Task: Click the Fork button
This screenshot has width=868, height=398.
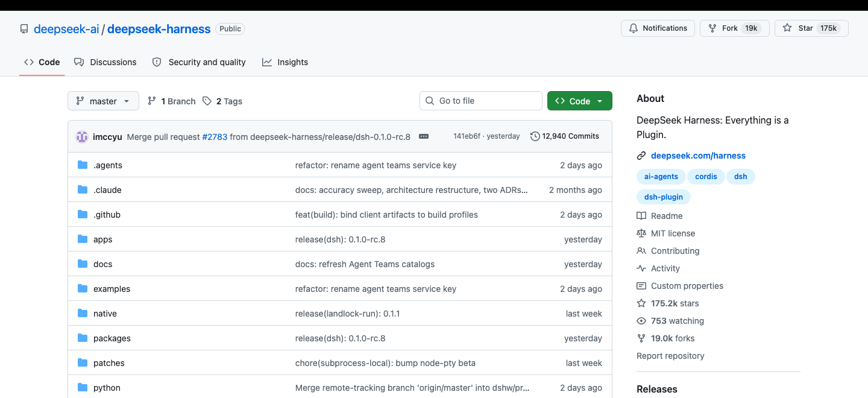Action: pyautogui.click(x=734, y=28)
